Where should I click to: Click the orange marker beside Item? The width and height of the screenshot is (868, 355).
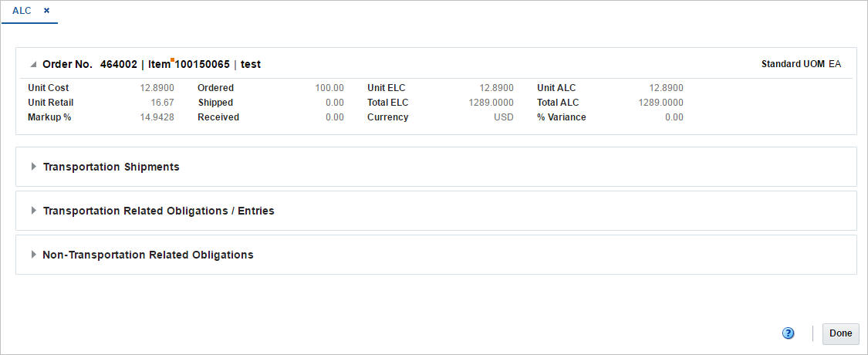pyautogui.click(x=173, y=59)
